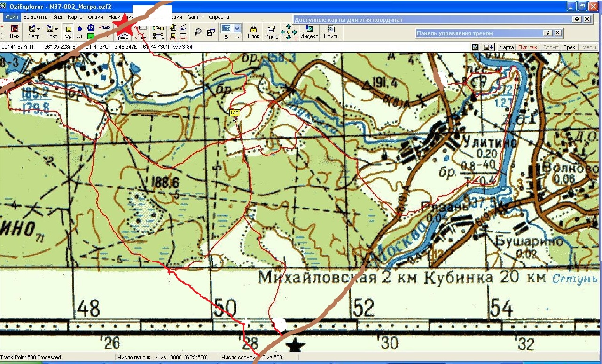Open the Garmin menu

195,17
